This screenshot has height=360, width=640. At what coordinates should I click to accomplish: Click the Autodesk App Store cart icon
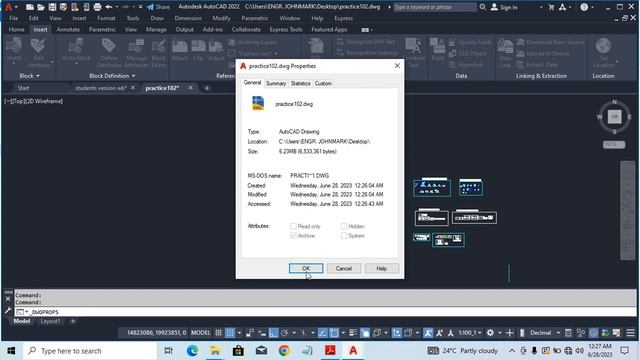point(551,7)
